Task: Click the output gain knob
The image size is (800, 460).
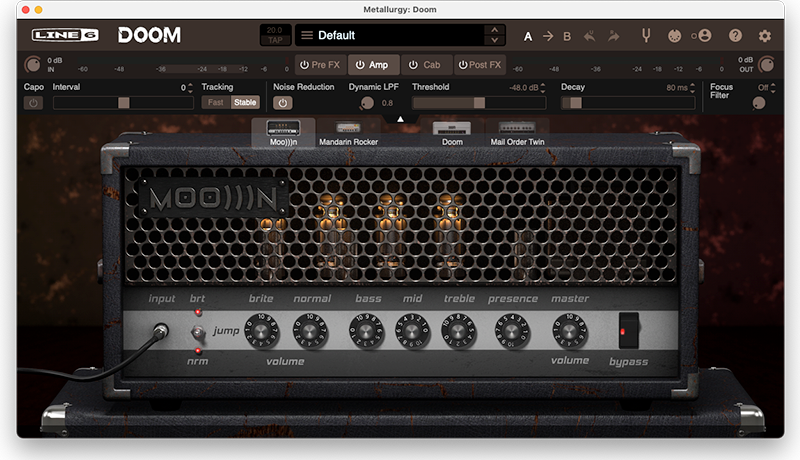Action: [766, 65]
